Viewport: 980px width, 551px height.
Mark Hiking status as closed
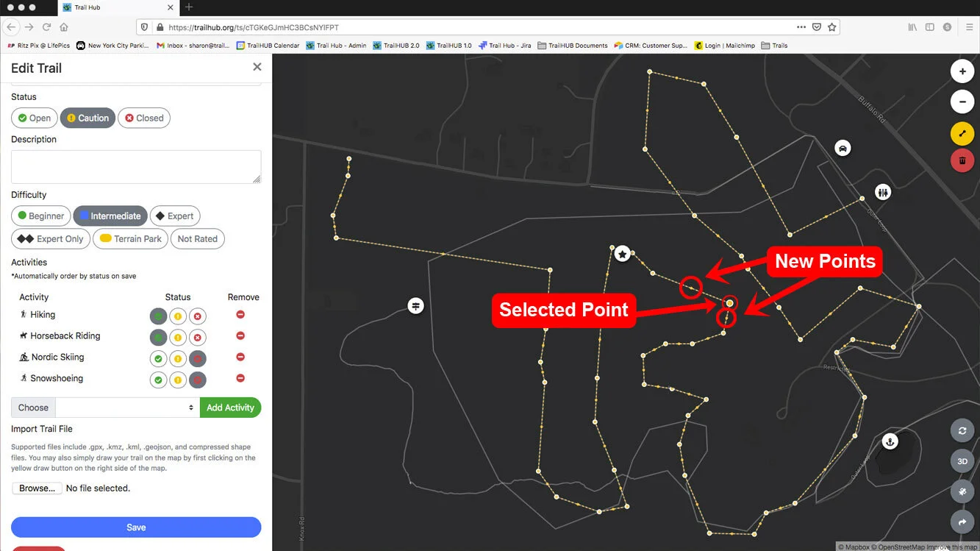coord(197,316)
